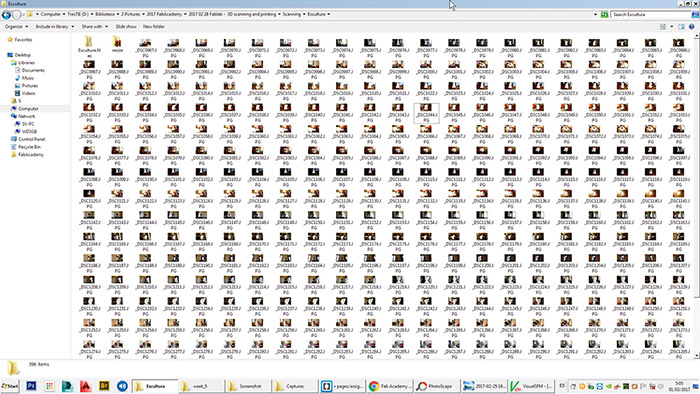Expand the view options dropdown arrow

[671, 27]
